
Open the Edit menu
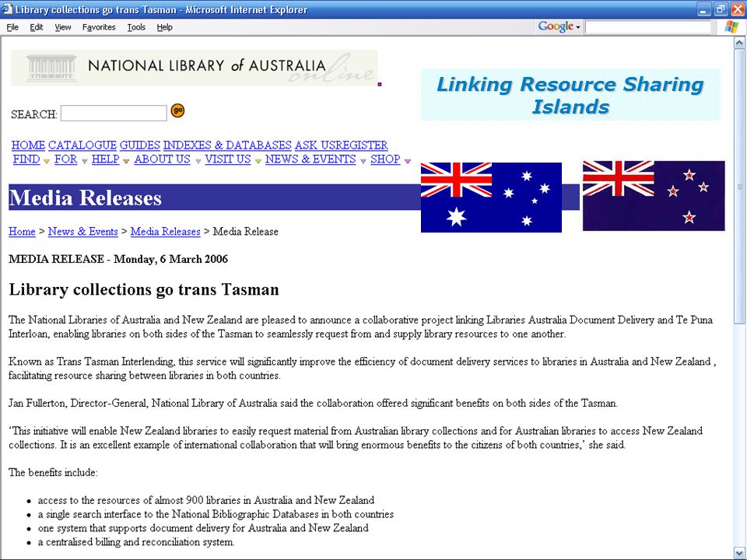coord(37,27)
